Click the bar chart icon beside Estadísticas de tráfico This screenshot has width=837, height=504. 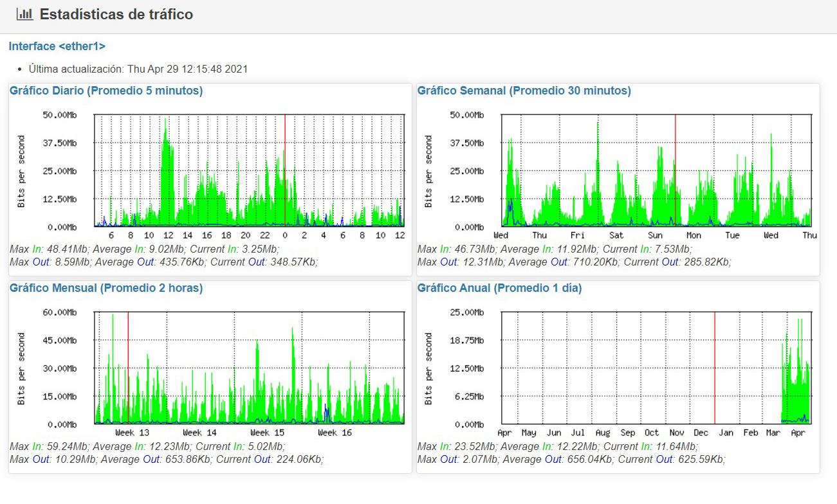pyautogui.click(x=24, y=14)
